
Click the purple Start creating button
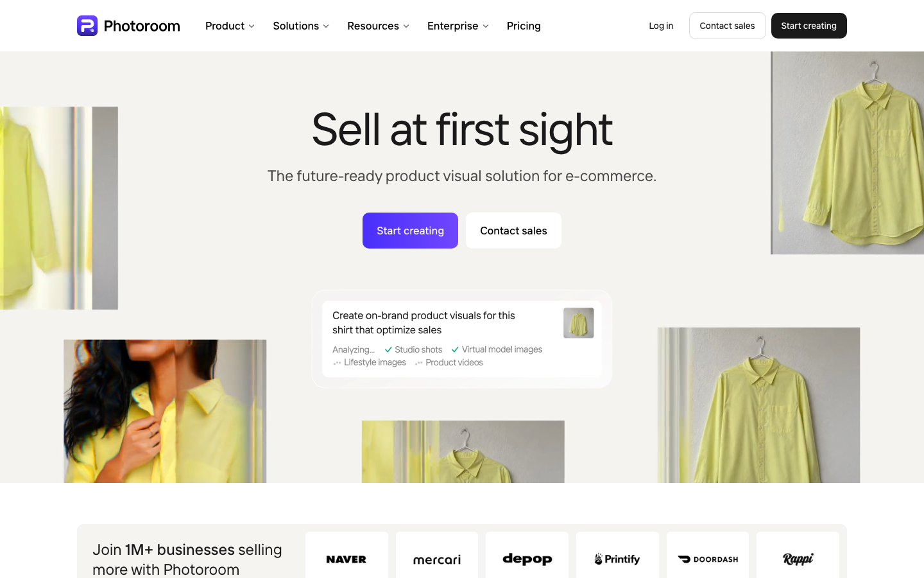410,231
